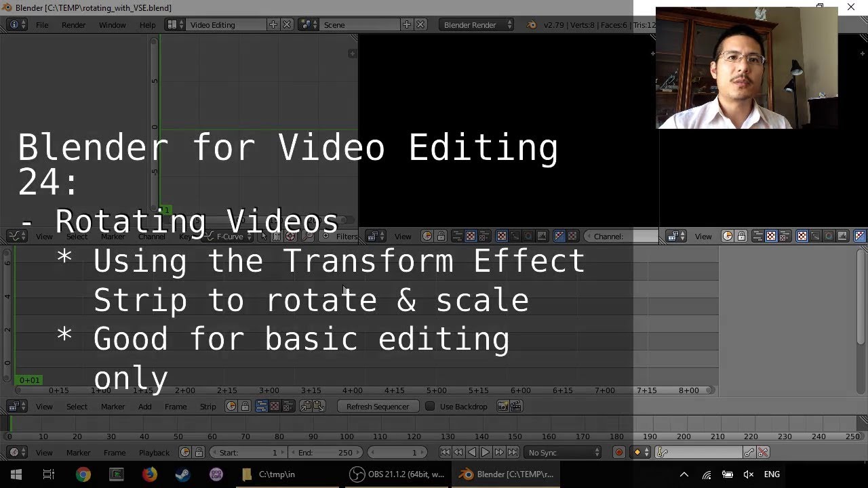Click copy strips icon in sequencer header
Image resolution: width=868 pixels, height=488 pixels.
306,407
